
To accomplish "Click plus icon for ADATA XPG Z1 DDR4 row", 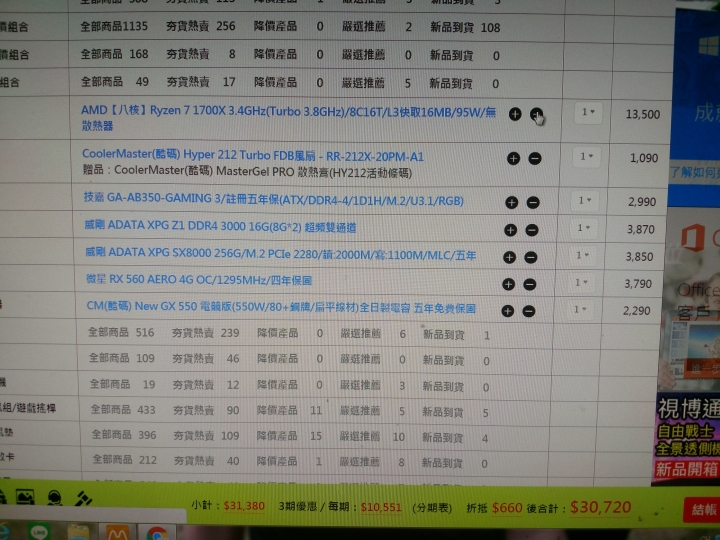I will 511,230.
